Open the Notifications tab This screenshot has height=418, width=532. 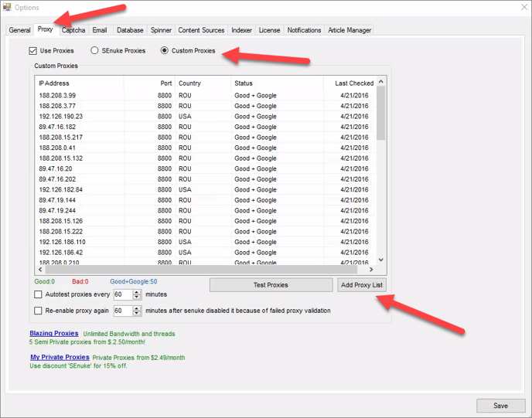tap(304, 30)
